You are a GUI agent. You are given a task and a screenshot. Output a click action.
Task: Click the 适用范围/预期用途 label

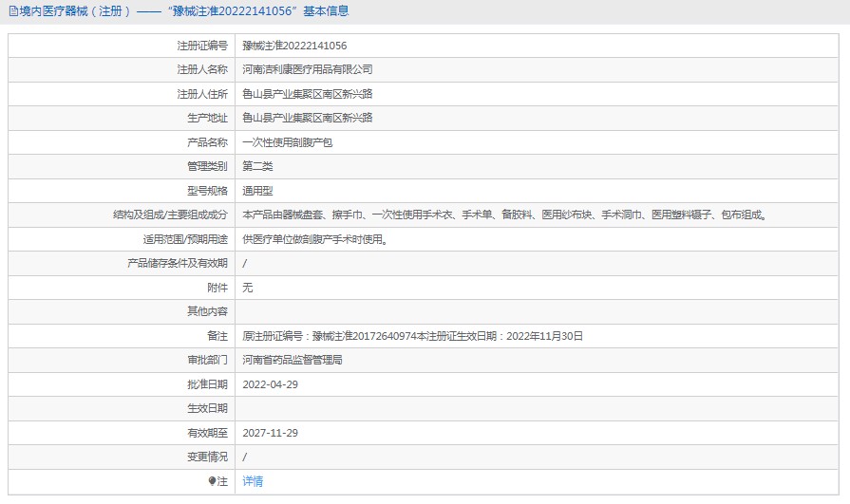coord(185,239)
